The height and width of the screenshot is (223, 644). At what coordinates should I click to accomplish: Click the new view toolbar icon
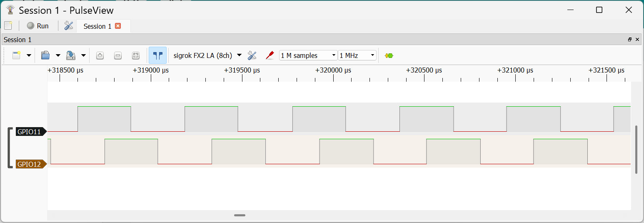tap(17, 55)
